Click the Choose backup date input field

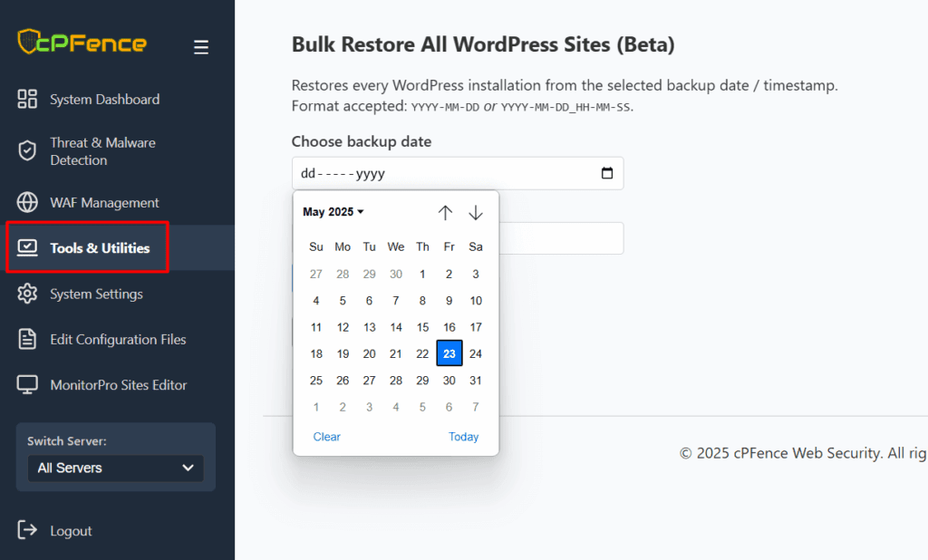(444, 173)
